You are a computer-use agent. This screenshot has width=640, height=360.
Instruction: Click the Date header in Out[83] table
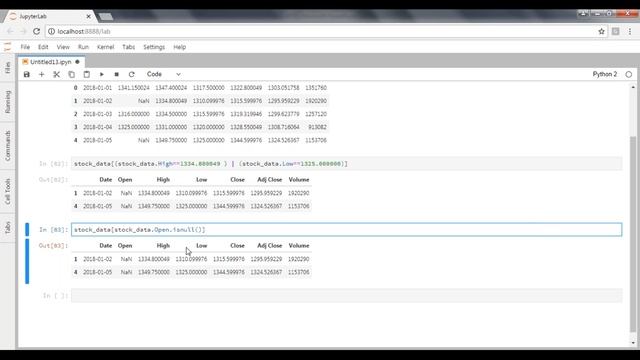click(x=105, y=246)
